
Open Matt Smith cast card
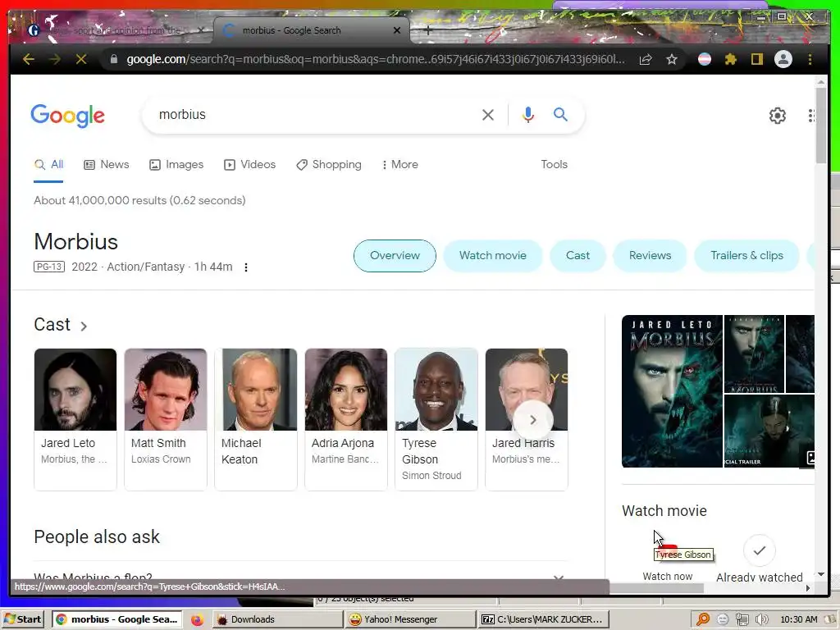[x=166, y=419]
